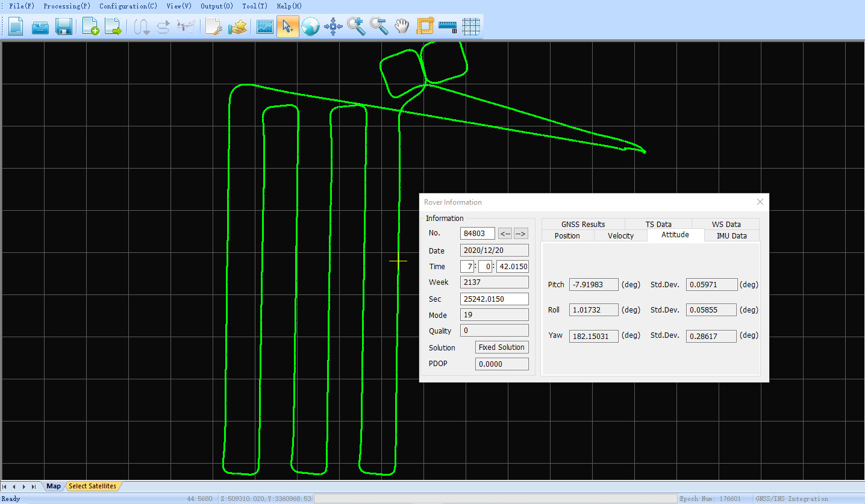Viewport: 865px width, 504px height.
Task: Click the Date field 2020/12/20
Action: point(495,250)
